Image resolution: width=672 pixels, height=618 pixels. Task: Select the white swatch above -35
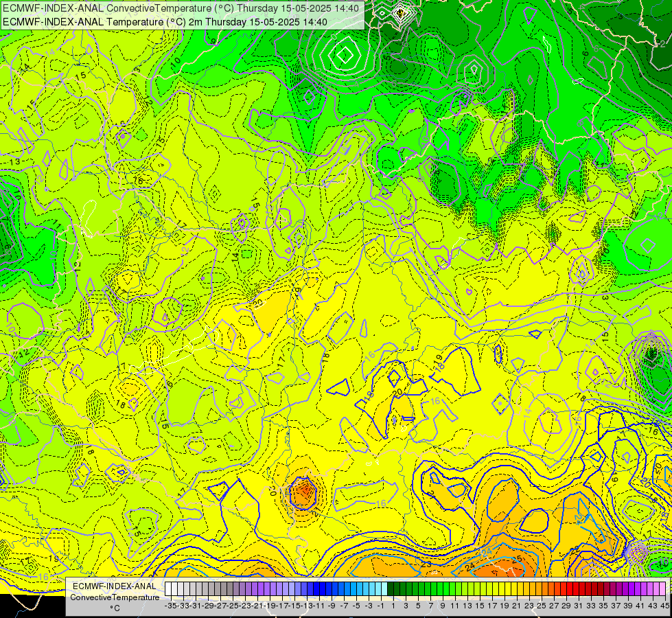click(x=168, y=589)
